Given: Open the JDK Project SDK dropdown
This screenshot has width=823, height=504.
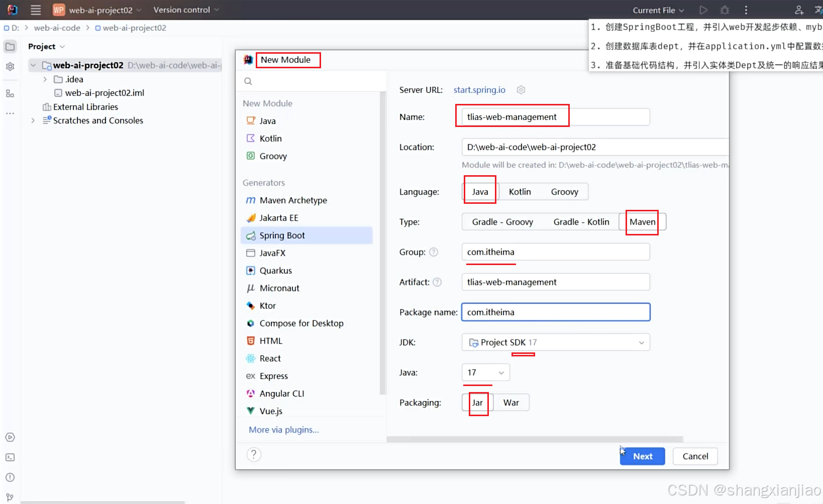Looking at the screenshot, I should point(556,342).
